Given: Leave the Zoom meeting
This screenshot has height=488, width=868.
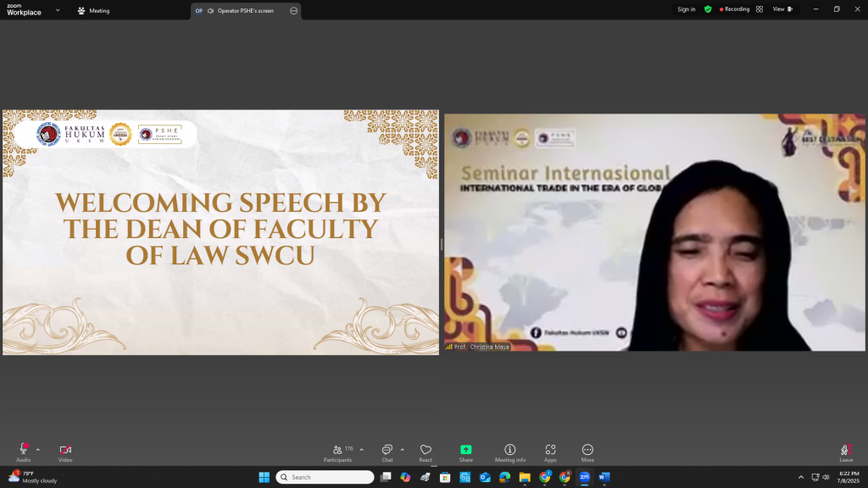Looking at the screenshot, I should (845, 451).
